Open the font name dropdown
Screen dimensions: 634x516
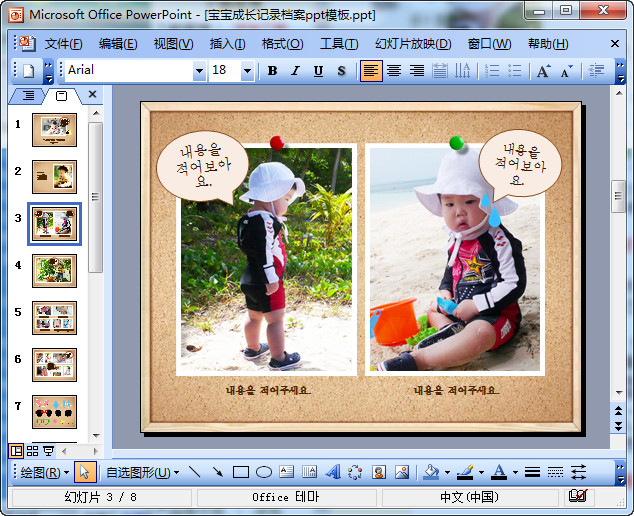click(199, 71)
